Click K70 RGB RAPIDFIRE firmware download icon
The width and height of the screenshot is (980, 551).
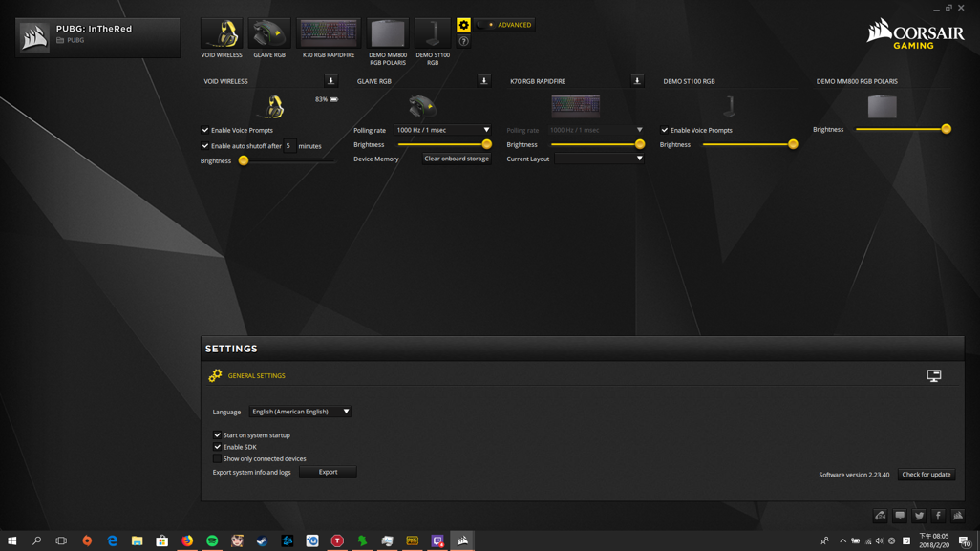coord(637,81)
